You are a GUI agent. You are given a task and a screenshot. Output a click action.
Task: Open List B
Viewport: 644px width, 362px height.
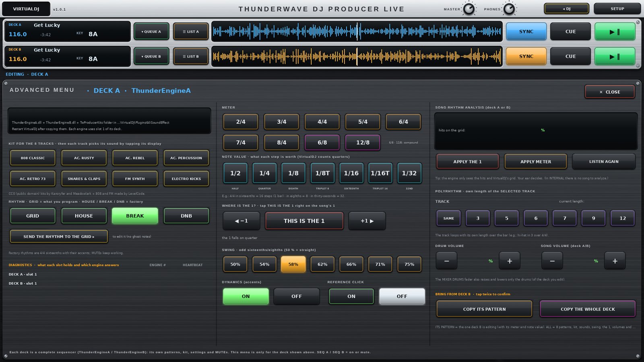191,56
